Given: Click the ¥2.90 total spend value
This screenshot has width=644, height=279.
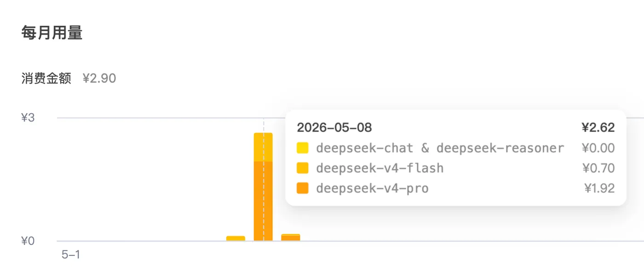Looking at the screenshot, I should coord(99,78).
